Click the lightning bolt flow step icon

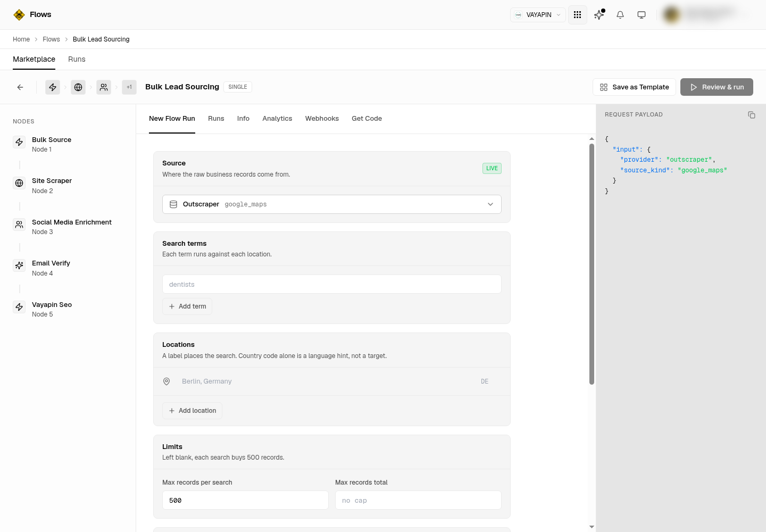click(53, 87)
